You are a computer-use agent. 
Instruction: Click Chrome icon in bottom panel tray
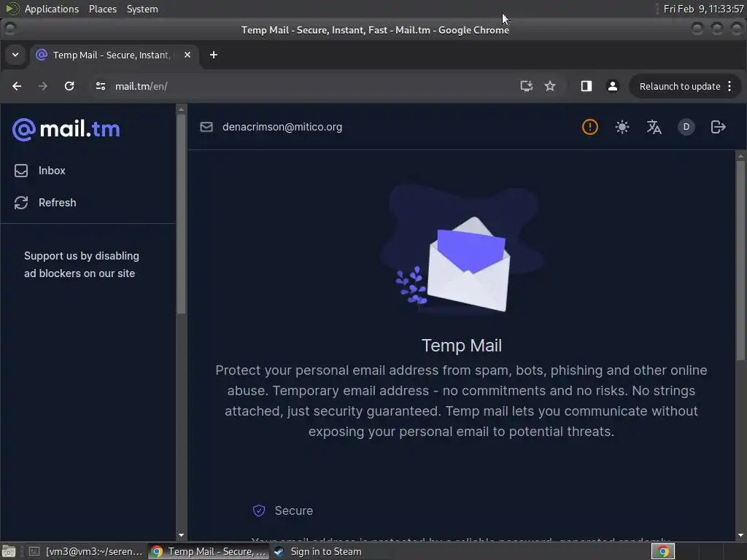(x=663, y=551)
